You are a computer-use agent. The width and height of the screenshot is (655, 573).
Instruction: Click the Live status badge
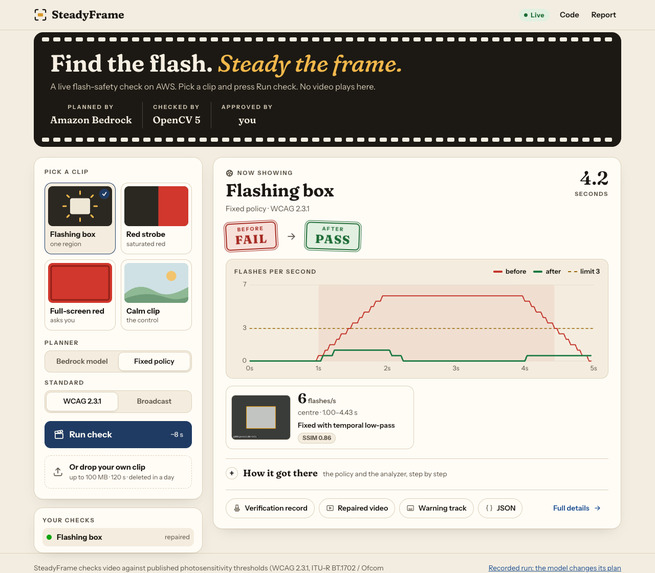tap(534, 15)
